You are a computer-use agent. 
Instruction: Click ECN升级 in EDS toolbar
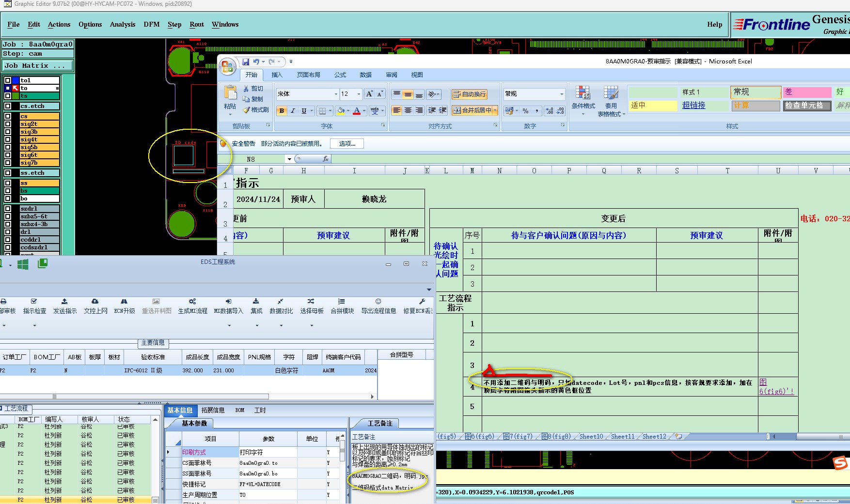(125, 307)
